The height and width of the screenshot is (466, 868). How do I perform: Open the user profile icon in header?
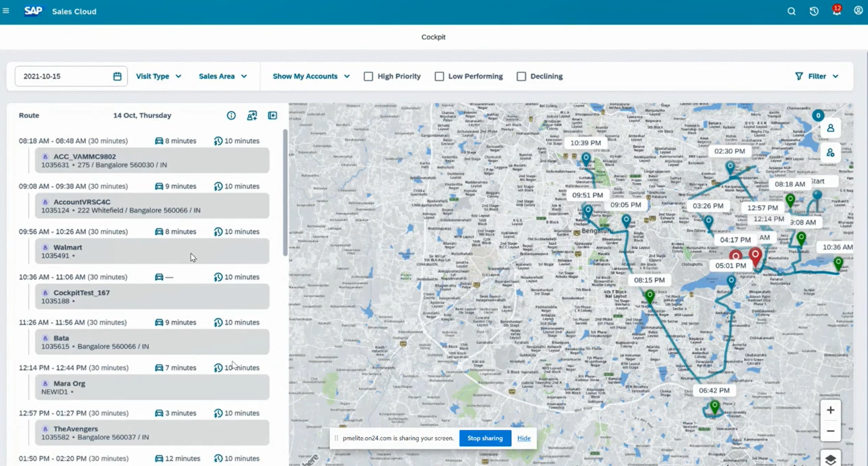(x=858, y=11)
